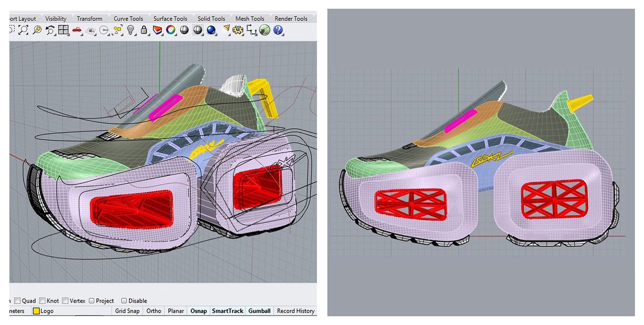Toggle the Vertex snap checkbox
Image resolution: width=644 pixels, height=325 pixels.
[65, 301]
